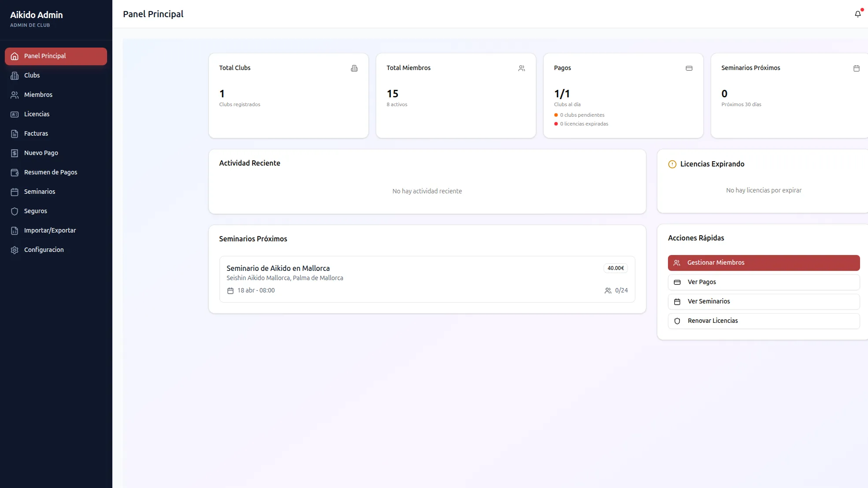
Task: Click the wallet icon beside Resumen de Pagos
Action: [15, 173]
